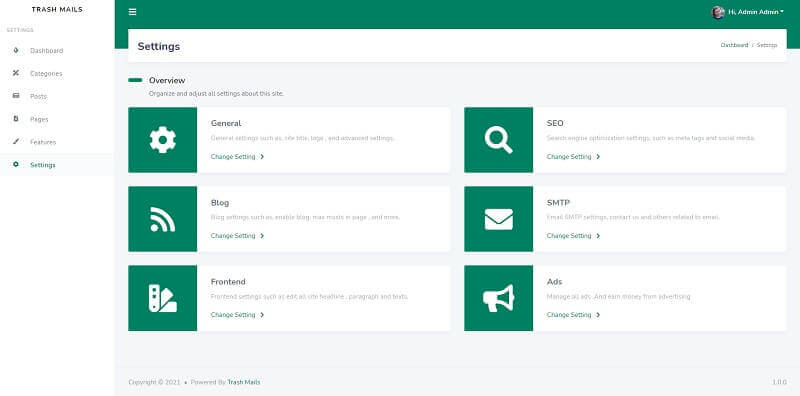Viewport: 800px width, 396px height.
Task: Click the General gear icon tile
Action: point(163,140)
